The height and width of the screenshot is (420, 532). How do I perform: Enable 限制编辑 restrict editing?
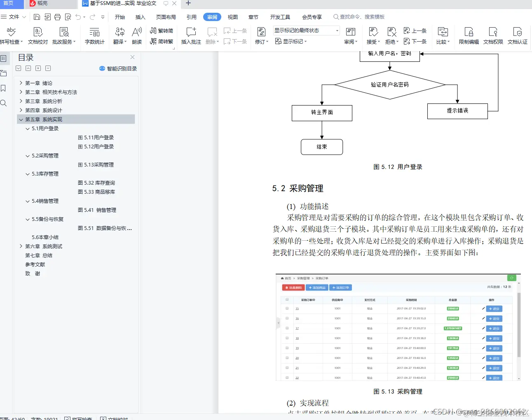(469, 35)
